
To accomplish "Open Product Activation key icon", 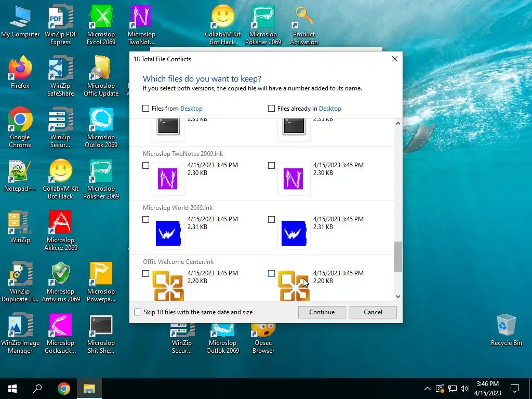I will pyautogui.click(x=304, y=25).
